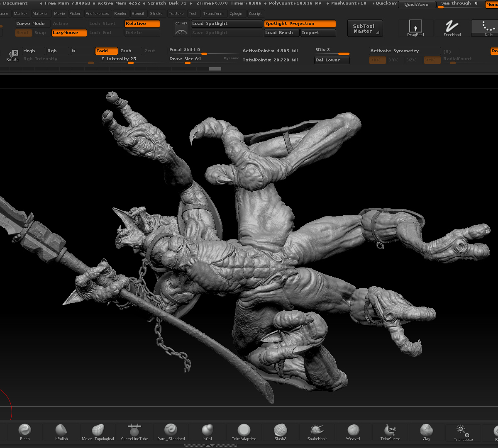Image resolution: width=498 pixels, height=448 pixels.
Task: Select the Weave1 brush
Action: [x=353, y=432]
